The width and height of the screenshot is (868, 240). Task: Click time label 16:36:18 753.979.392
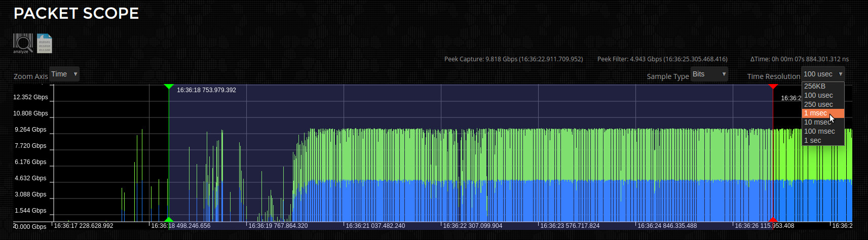pos(206,90)
